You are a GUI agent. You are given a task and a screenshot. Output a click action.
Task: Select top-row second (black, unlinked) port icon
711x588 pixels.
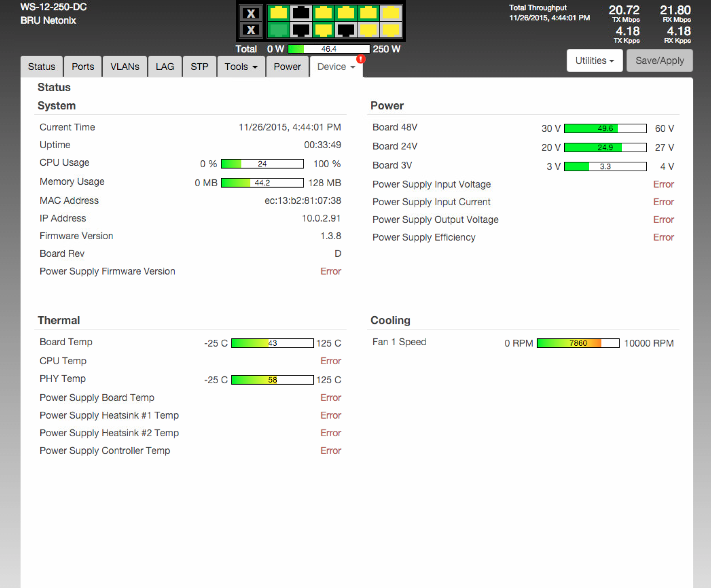(301, 13)
